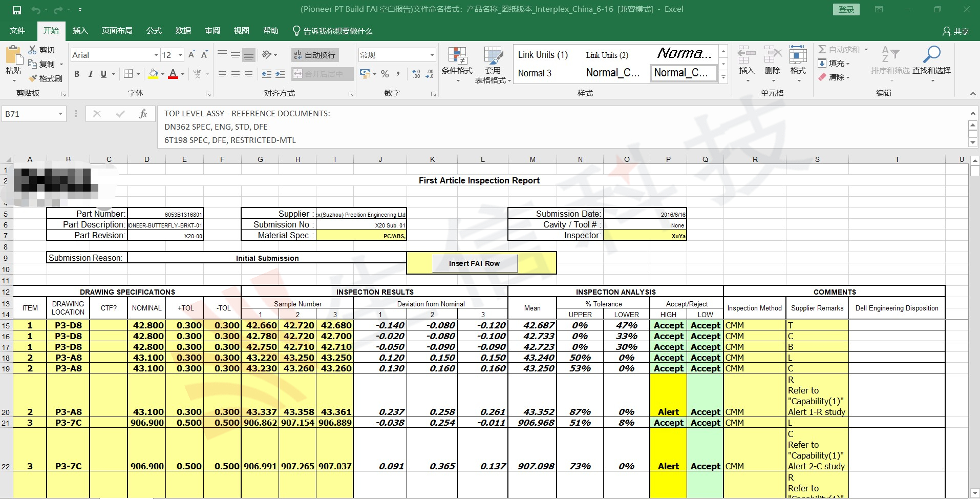Viewport: 980px width, 499px height.
Task: Open AutoSum (自动求和) dropdown arrow
Action: pos(866,50)
